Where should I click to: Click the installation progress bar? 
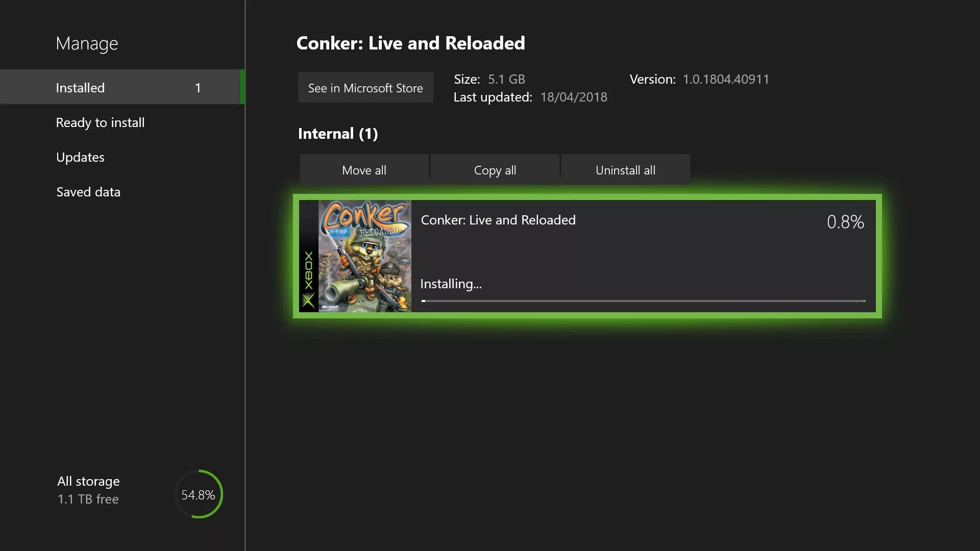click(x=643, y=301)
